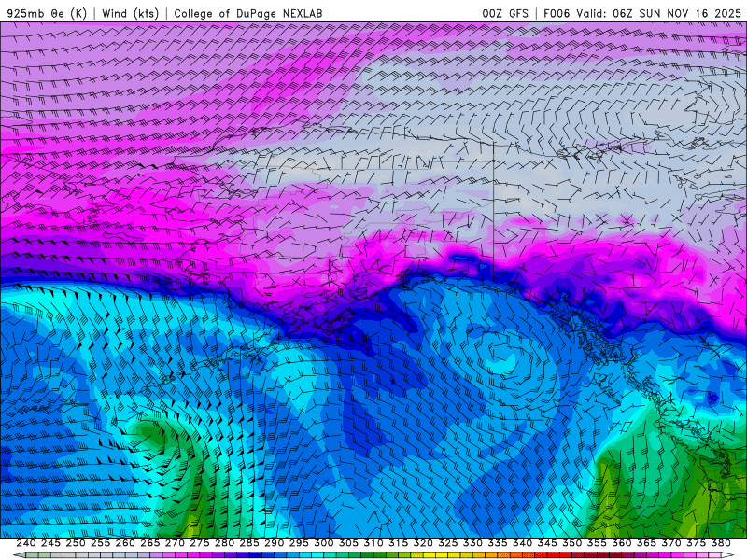Click the 255 scale label

pos(100,543)
